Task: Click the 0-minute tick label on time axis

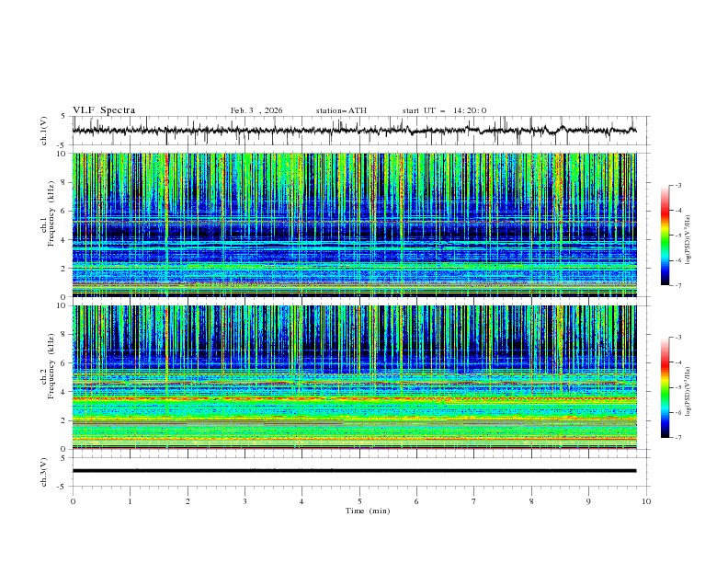Action: (x=73, y=501)
